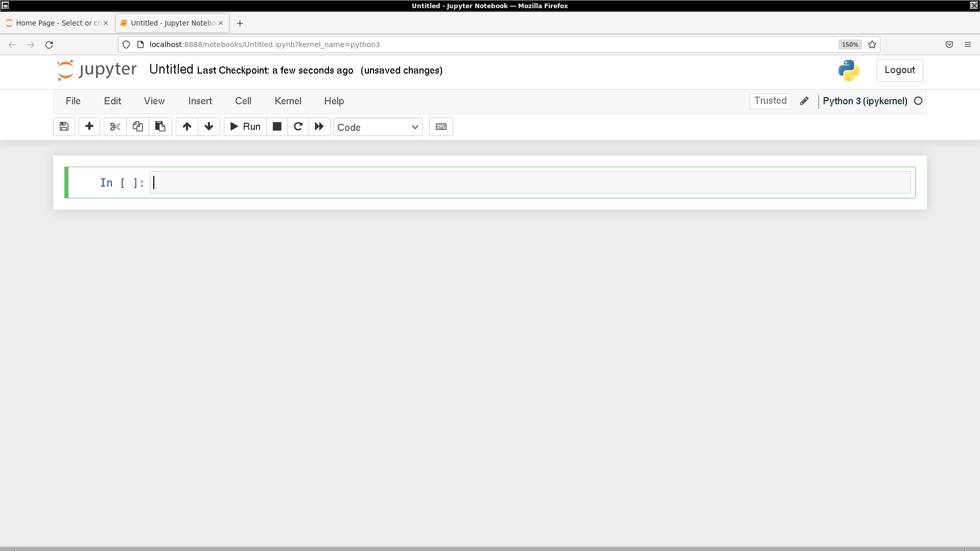Click inside the empty code cell

(x=529, y=182)
